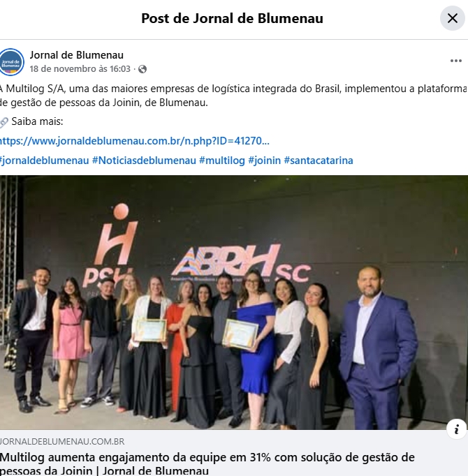Select the #joinin hashtag
This screenshot has width=468, height=476.
click(265, 161)
